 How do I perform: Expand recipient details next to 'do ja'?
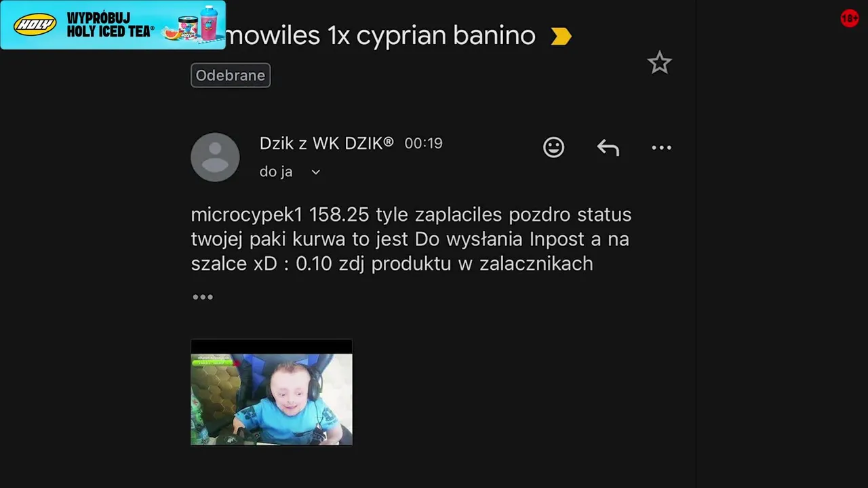315,172
